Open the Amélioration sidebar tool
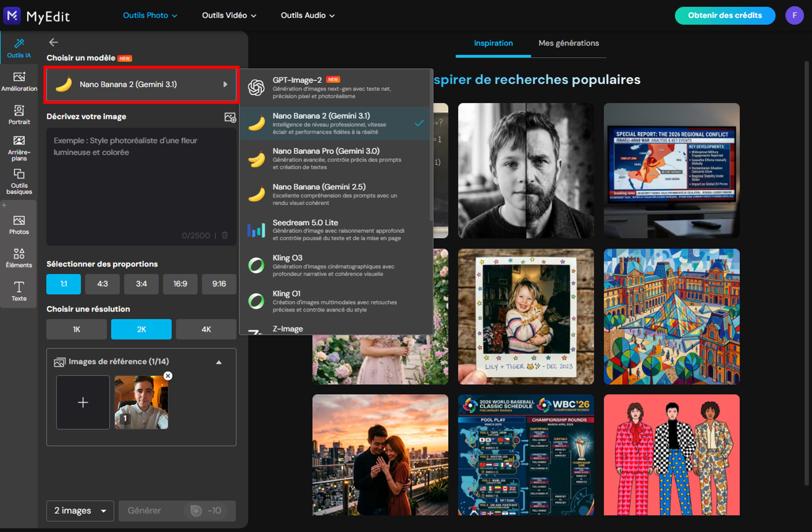The height and width of the screenshot is (532, 812). coord(19,81)
